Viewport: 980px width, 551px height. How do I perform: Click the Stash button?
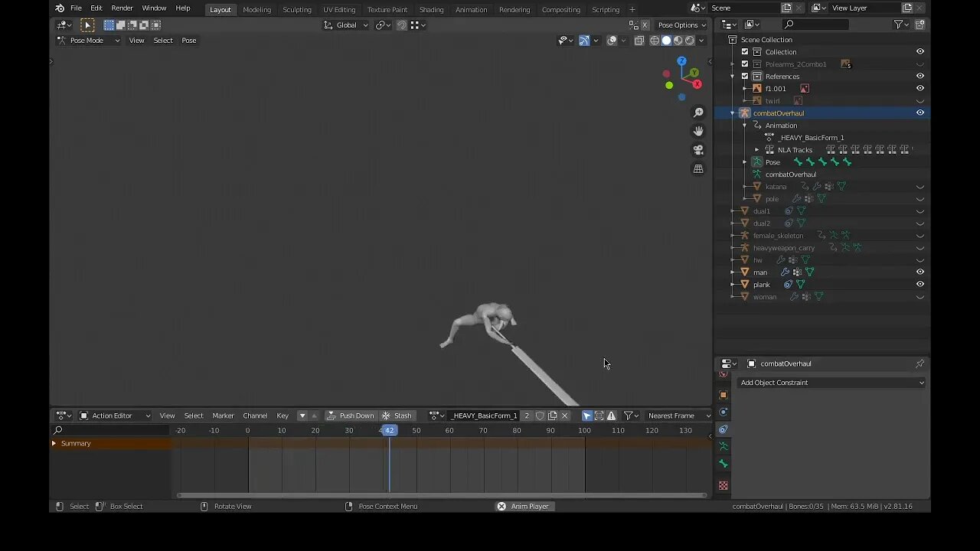[x=397, y=416]
